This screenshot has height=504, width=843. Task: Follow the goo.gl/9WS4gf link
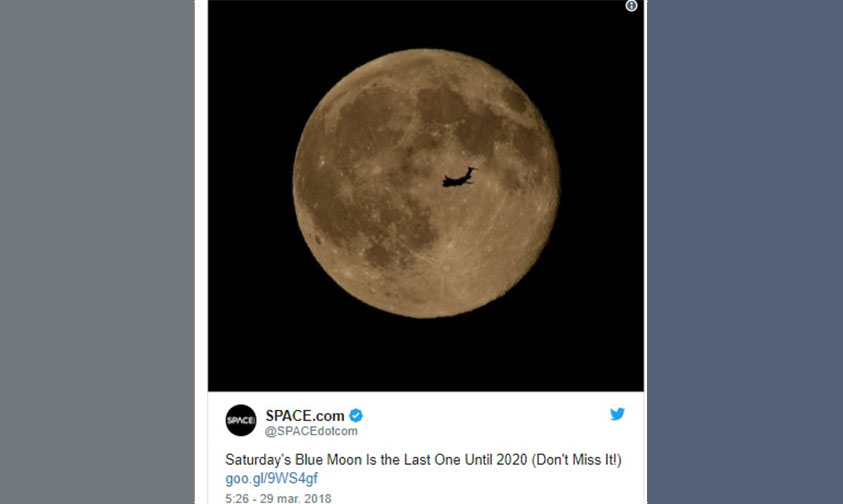click(x=272, y=478)
